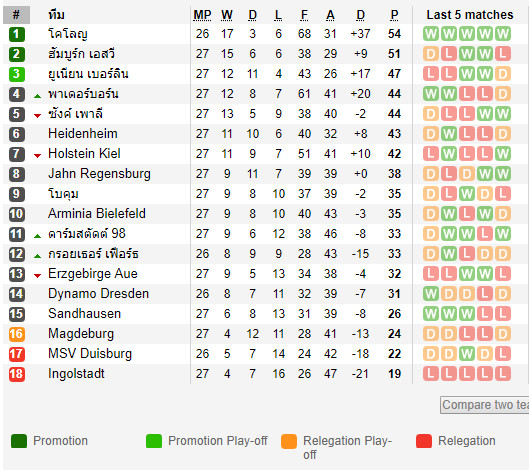Click the orange rank 16 position badge
529x470 pixels.
pyautogui.click(x=17, y=334)
